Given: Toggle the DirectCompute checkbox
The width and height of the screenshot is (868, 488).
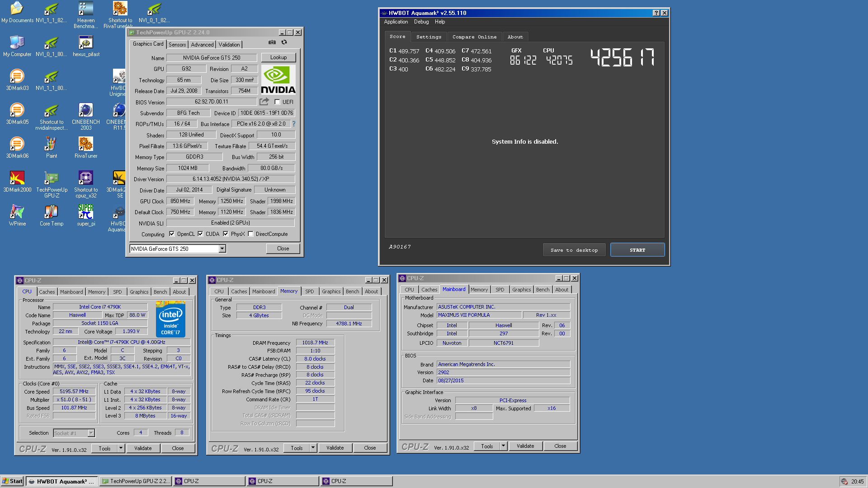Looking at the screenshot, I should 250,234.
